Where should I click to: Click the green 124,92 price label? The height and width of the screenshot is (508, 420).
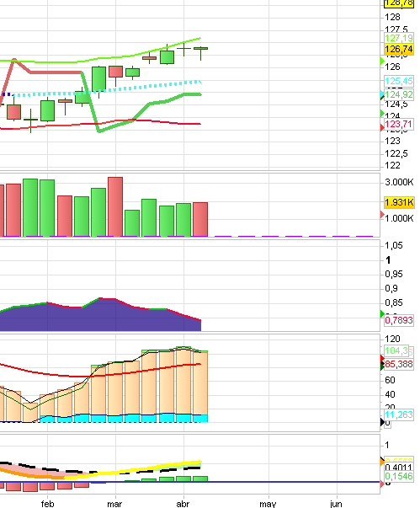tap(399, 94)
